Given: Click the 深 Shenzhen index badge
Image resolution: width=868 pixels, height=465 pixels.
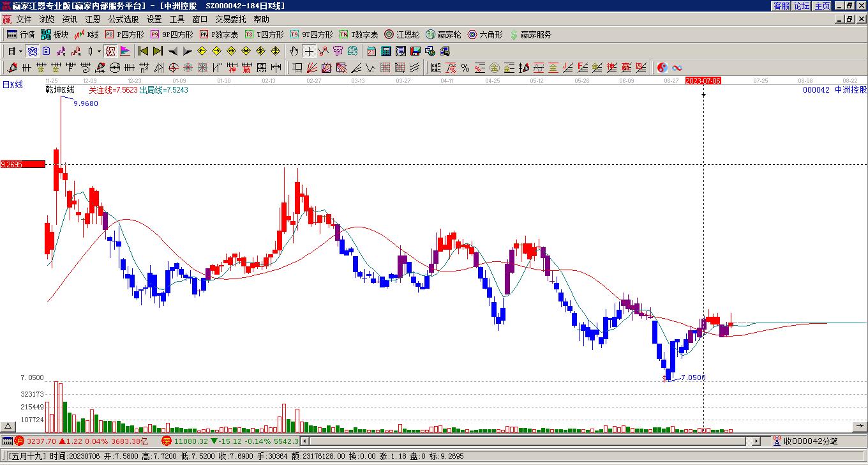Looking at the screenshot, I should click(166, 441).
